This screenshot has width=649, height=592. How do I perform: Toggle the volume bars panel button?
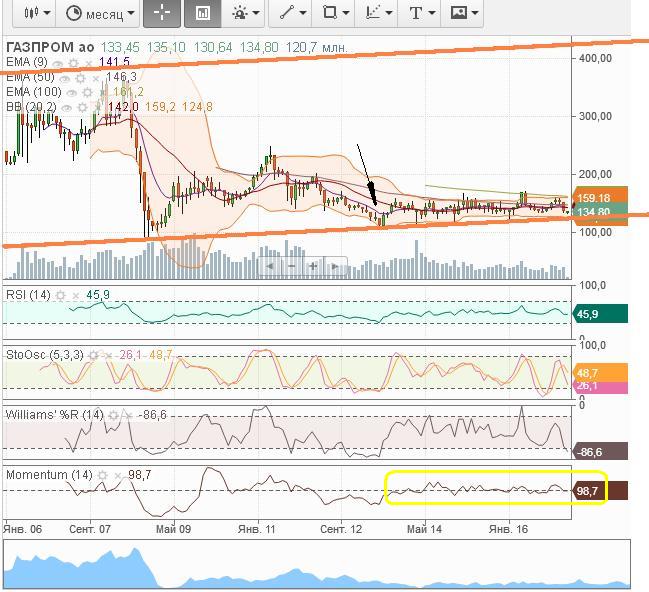tap(202, 13)
